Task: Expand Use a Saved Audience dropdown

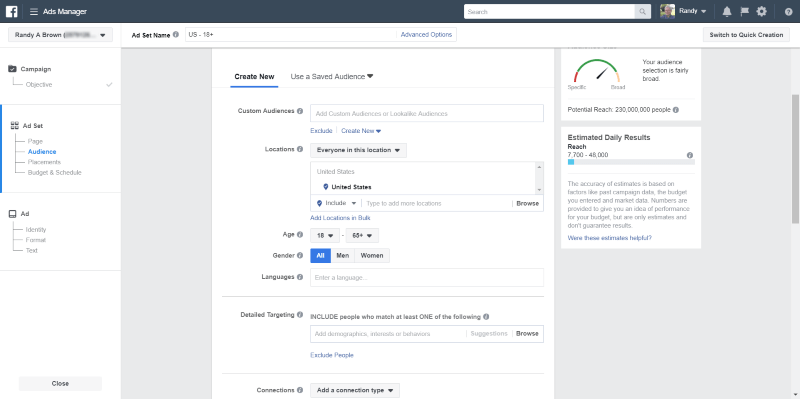Action: 332,77
